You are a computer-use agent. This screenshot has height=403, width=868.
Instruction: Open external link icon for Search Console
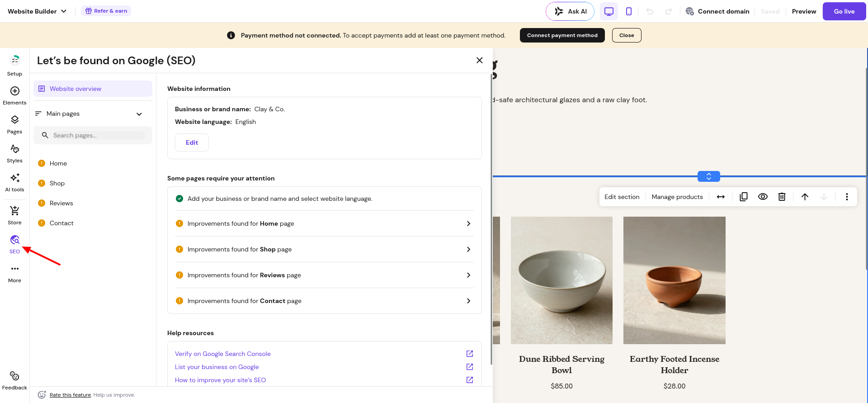[470, 354]
